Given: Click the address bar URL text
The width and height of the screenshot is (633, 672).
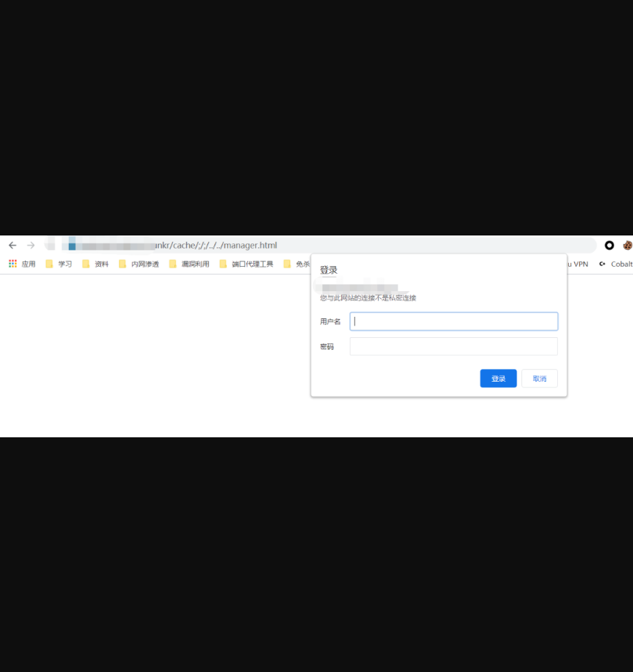Looking at the screenshot, I should (x=216, y=245).
